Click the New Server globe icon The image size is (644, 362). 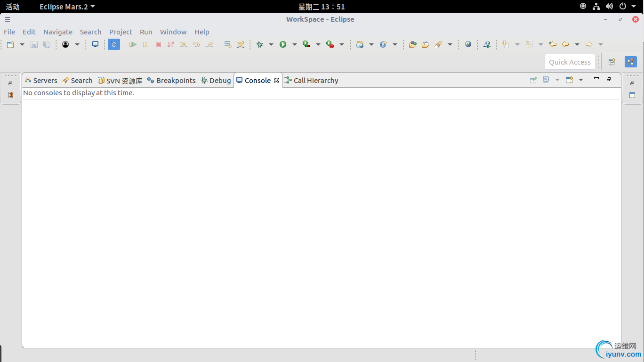coord(360,44)
